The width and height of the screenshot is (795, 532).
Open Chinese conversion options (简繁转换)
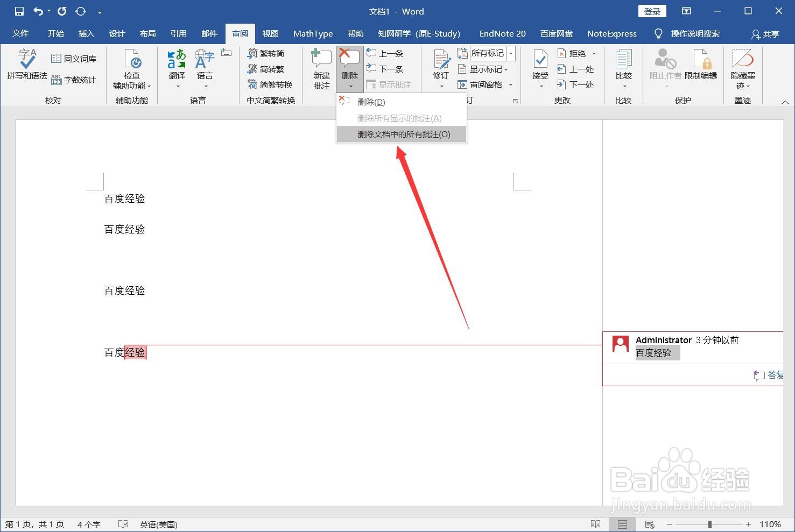point(270,84)
